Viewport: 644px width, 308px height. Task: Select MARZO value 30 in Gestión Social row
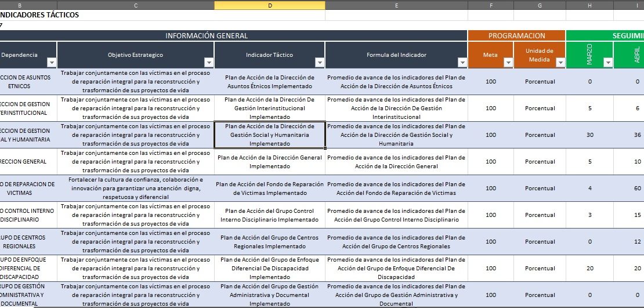coord(590,135)
